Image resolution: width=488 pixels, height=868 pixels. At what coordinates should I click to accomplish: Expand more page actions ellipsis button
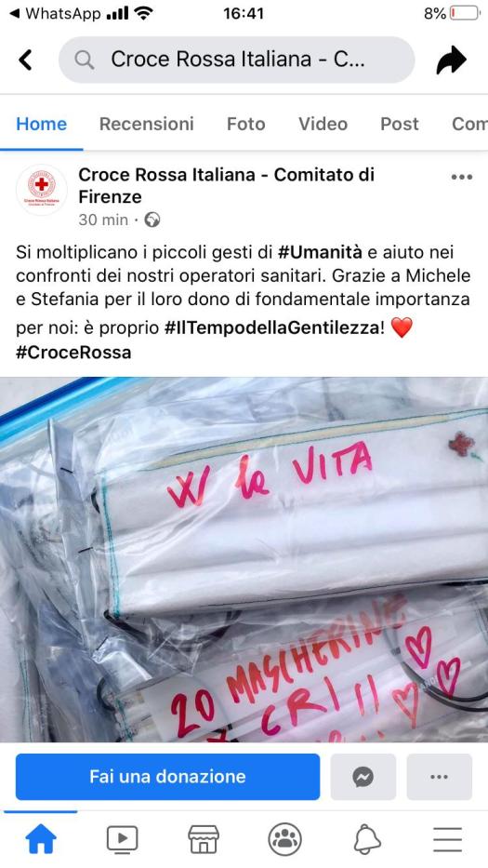tap(440, 777)
